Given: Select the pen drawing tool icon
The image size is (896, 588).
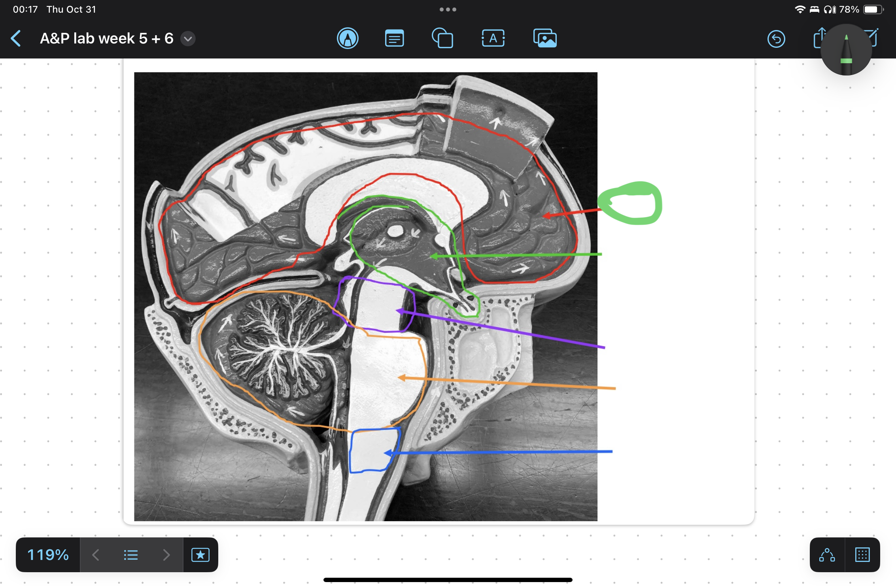Looking at the screenshot, I should tap(348, 39).
